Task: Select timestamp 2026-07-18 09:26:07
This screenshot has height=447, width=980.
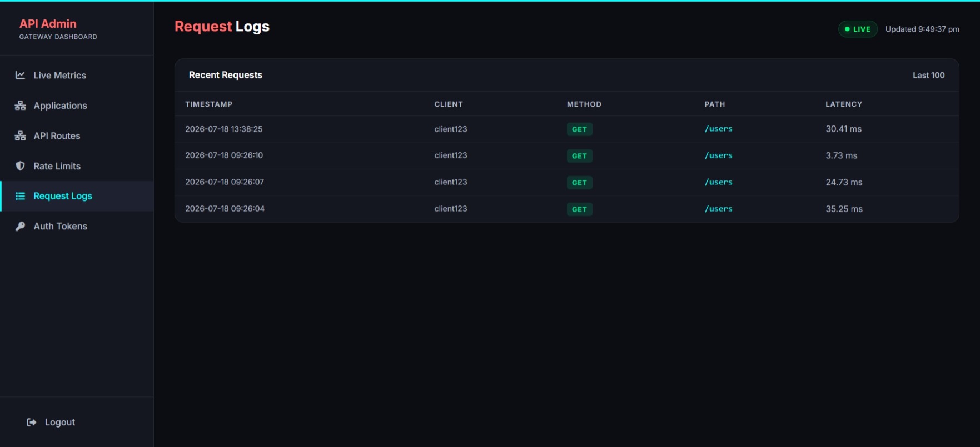Action: pos(225,182)
